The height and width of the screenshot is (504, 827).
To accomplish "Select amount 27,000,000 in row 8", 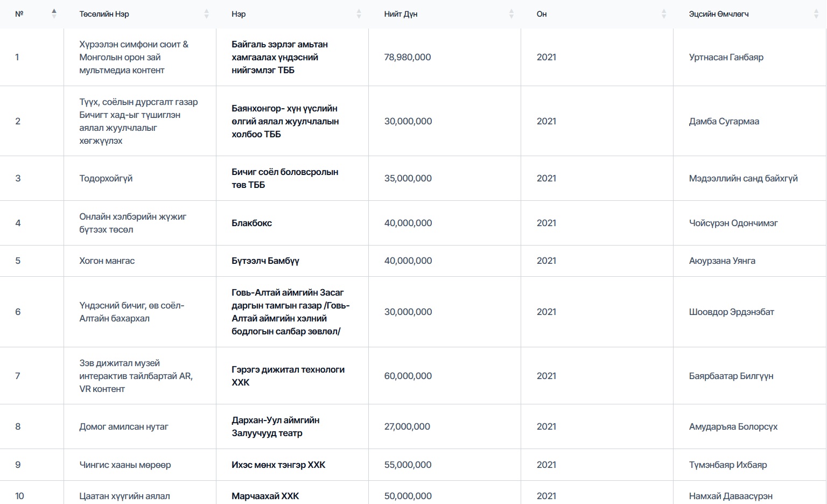I will coord(407,426).
